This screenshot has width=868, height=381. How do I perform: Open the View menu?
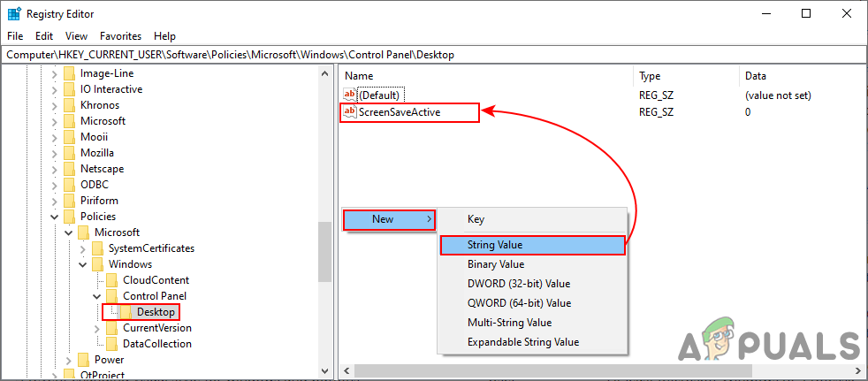76,36
